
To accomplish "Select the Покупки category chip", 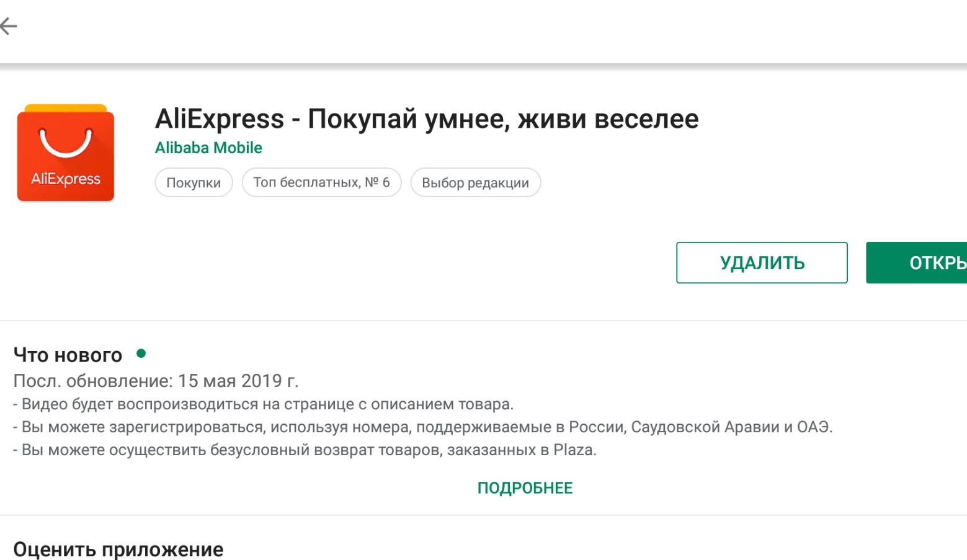I will (x=194, y=183).
